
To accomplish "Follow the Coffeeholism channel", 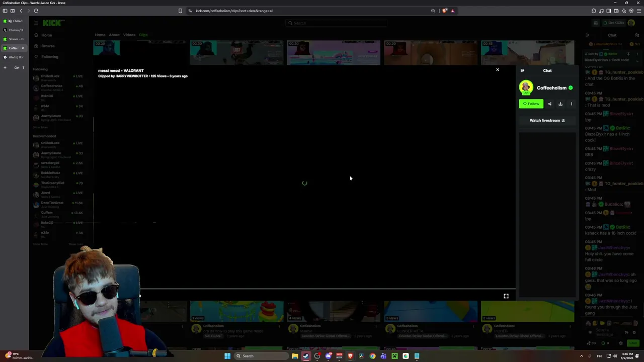I will pos(531,104).
